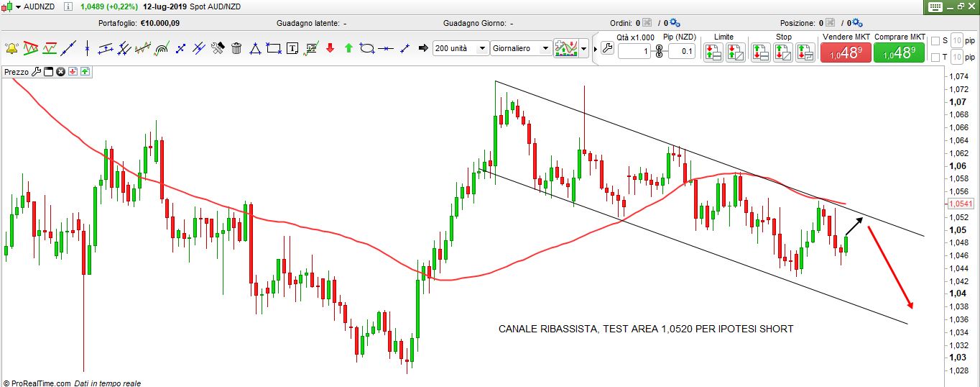This screenshot has width=980, height=387.
Task: Toggle the S stop checkbox
Action: point(935,41)
